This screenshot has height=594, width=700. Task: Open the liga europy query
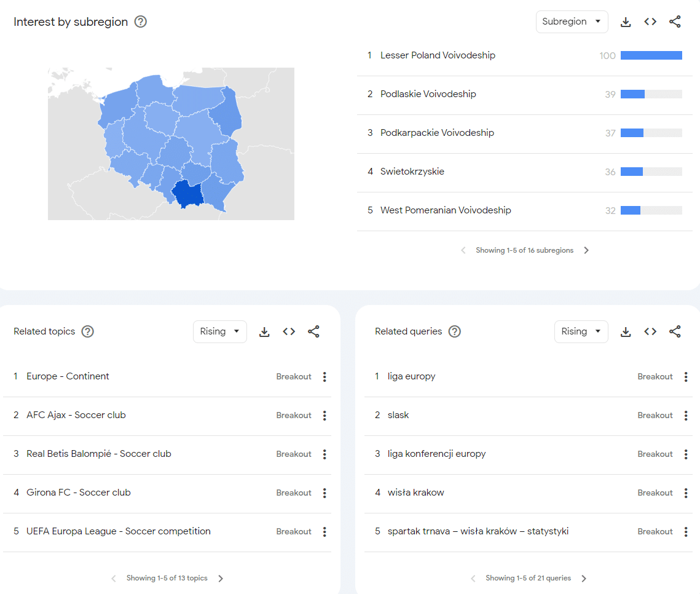click(411, 376)
